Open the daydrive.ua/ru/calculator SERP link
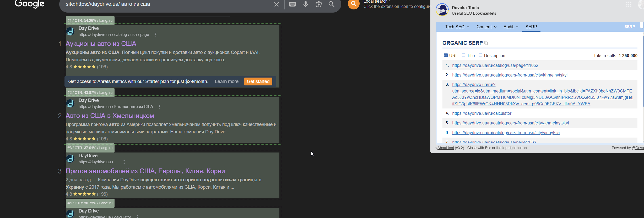 (482, 113)
